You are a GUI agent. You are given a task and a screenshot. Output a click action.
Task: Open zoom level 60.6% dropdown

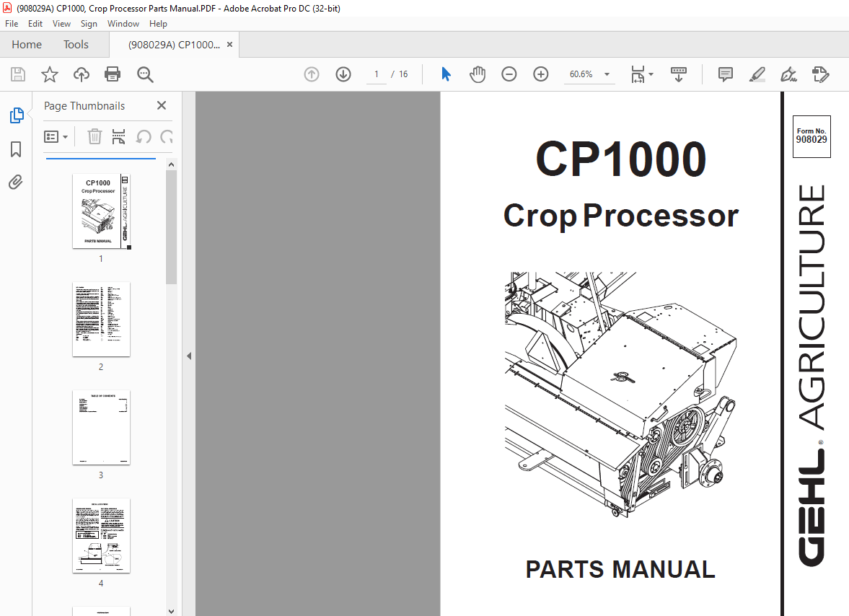[x=607, y=74]
